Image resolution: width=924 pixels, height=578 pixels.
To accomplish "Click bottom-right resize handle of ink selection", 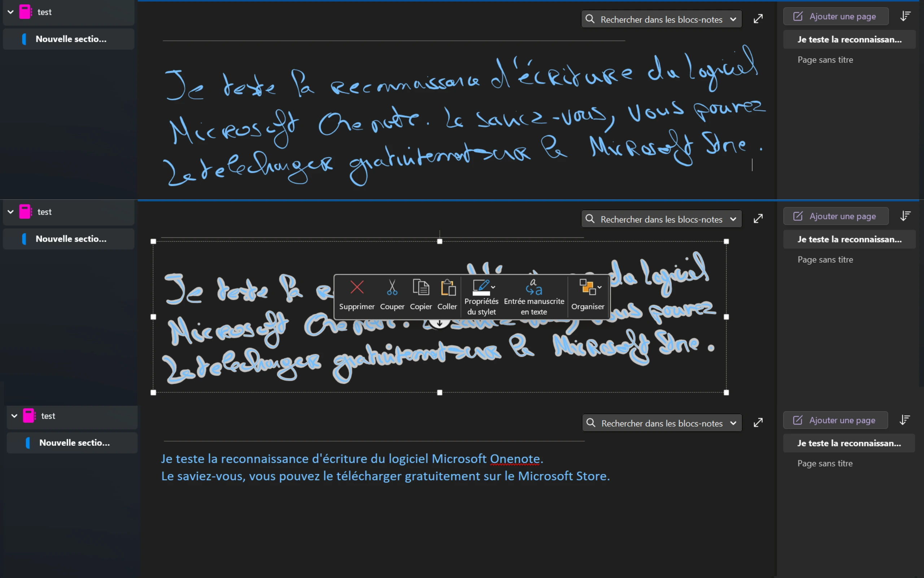I will pyautogui.click(x=726, y=393).
